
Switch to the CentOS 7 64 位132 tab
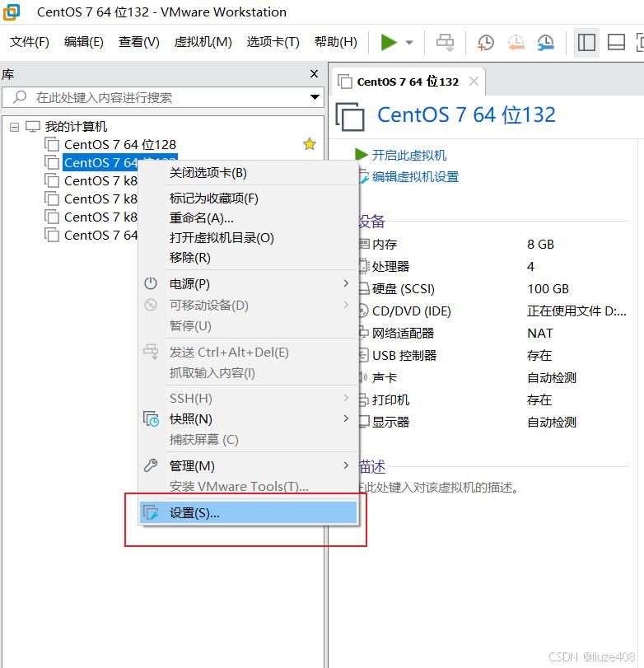[x=408, y=82]
